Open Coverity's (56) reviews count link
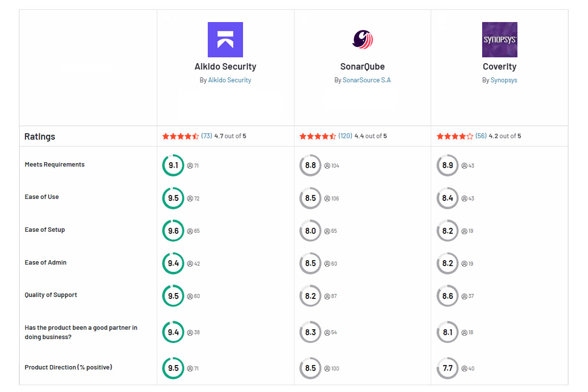The image size is (588, 392). coord(481,136)
